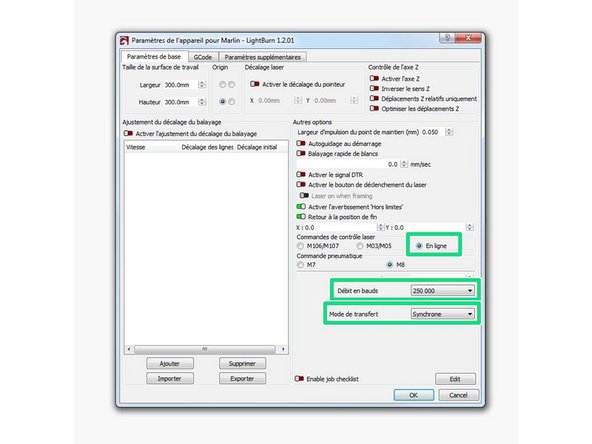592x444 pixels.
Task: Click the horizontal scrollbar thumb of table
Action: tap(205, 349)
